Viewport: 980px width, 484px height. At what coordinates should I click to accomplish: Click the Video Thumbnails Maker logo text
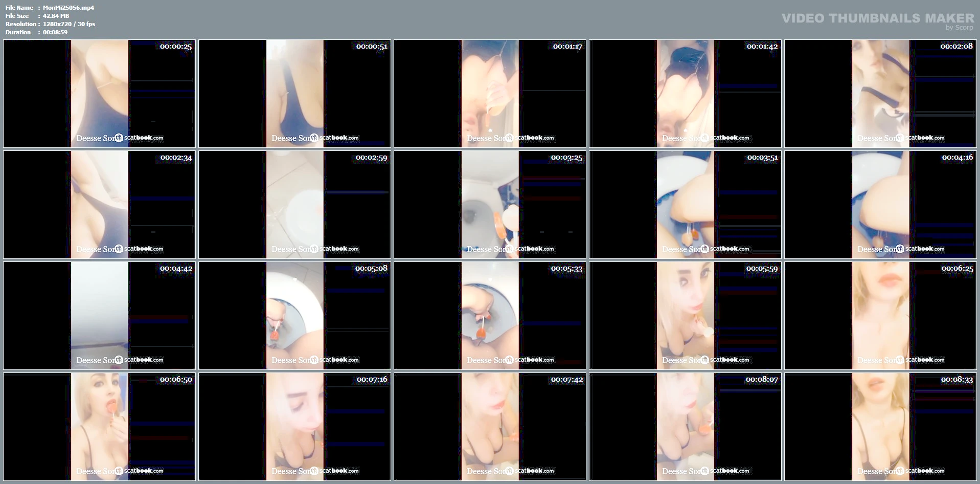[877, 19]
